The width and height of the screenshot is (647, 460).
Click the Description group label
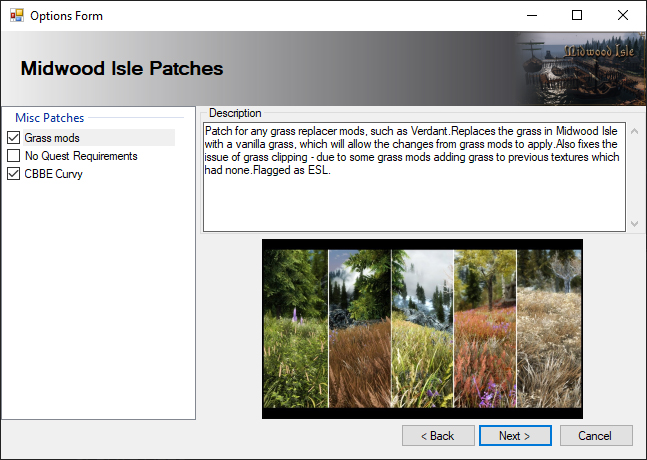click(x=235, y=113)
